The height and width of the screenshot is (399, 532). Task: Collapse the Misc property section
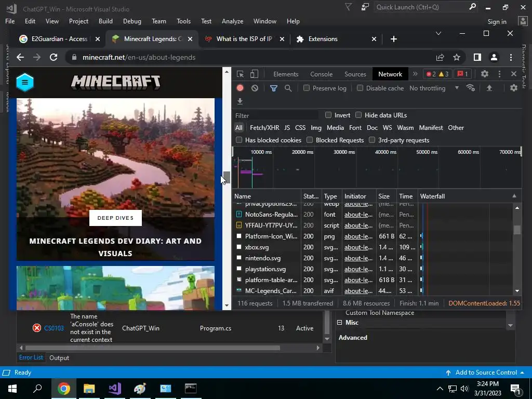click(x=339, y=323)
